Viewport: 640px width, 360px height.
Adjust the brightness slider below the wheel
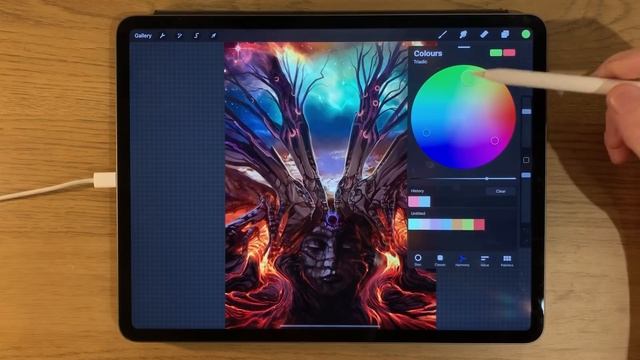pyautogui.click(x=463, y=178)
